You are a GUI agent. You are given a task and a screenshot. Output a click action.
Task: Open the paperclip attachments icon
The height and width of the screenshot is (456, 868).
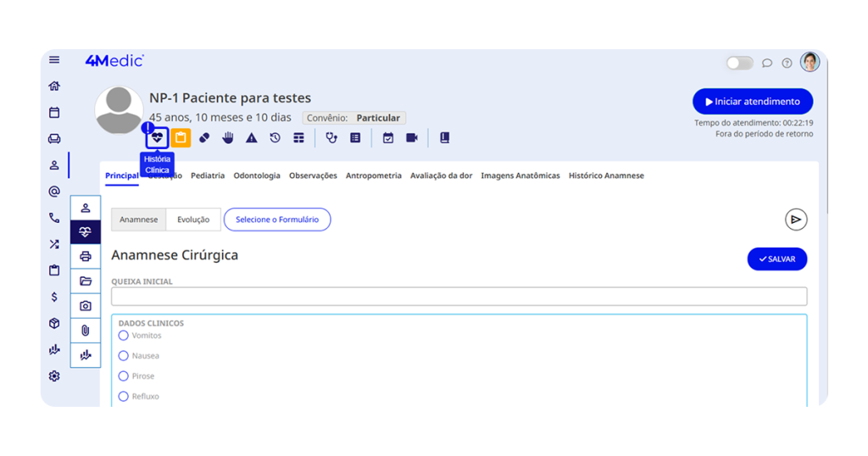click(86, 331)
